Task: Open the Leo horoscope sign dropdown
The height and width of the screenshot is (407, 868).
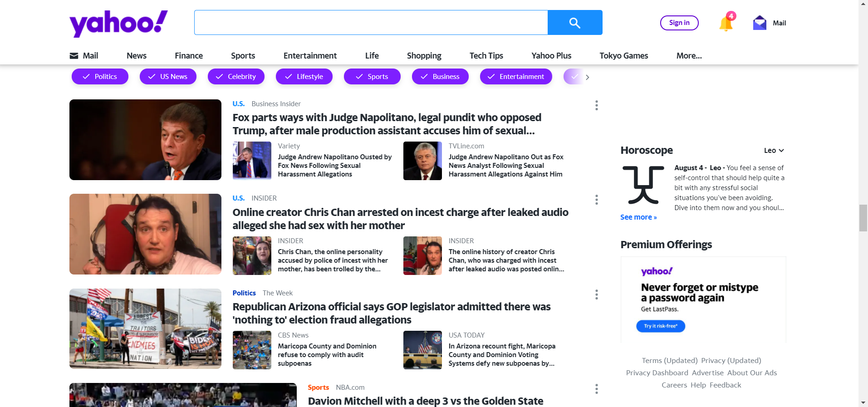Action: 774,151
